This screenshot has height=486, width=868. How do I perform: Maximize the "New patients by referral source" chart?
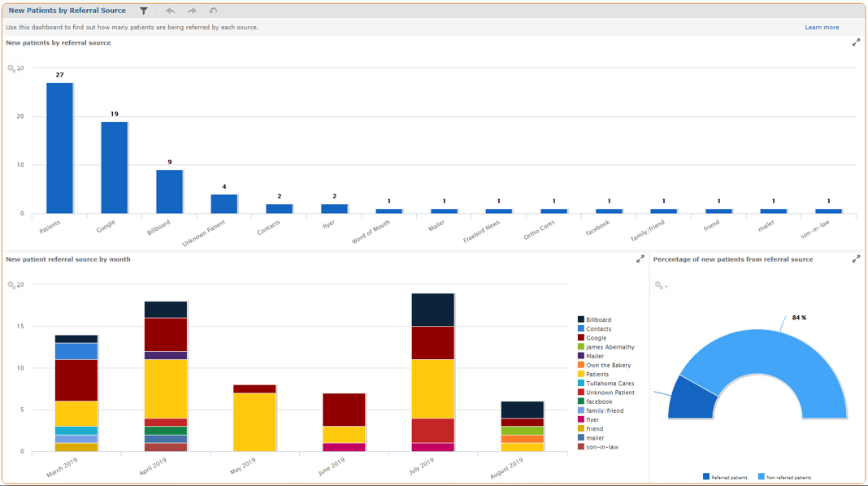click(x=855, y=42)
